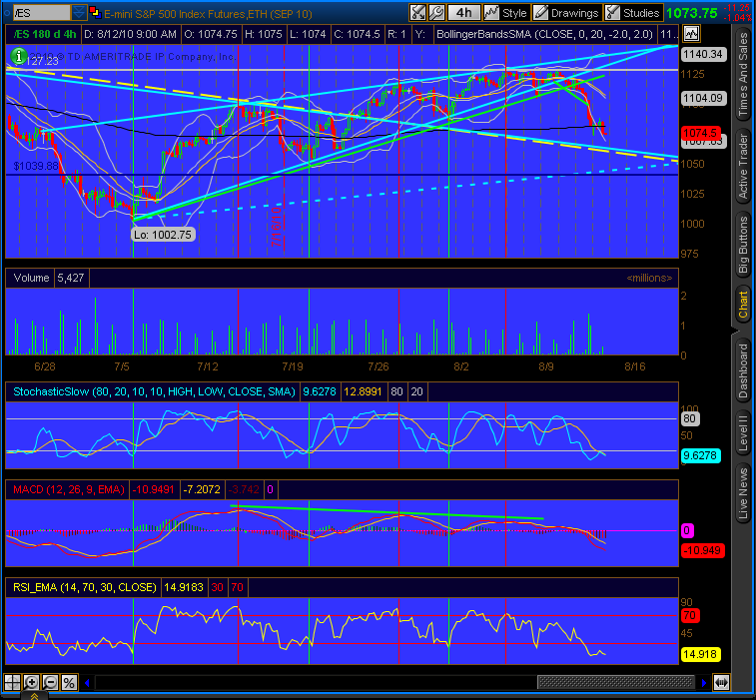Click the BollingerBandsSMA study label in header

[x=544, y=35]
